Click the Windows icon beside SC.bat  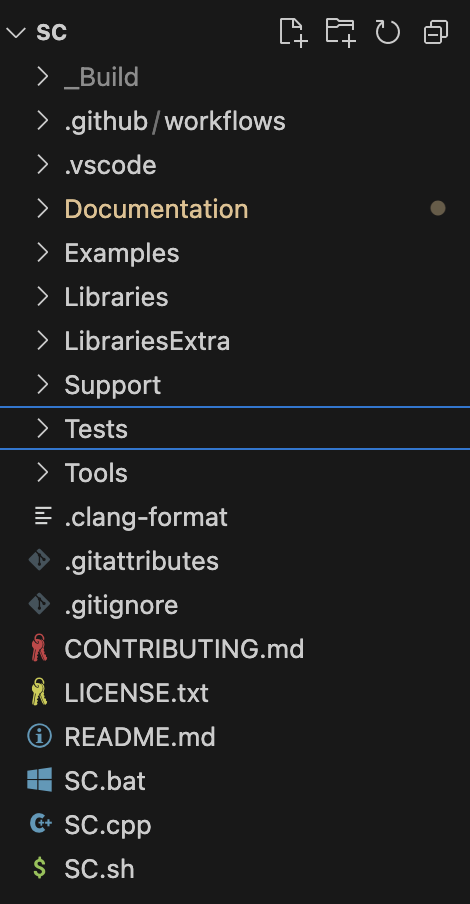click(40, 780)
